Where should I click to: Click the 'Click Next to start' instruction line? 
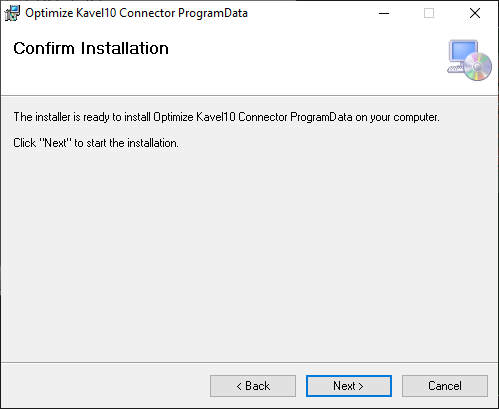pyautogui.click(x=96, y=143)
